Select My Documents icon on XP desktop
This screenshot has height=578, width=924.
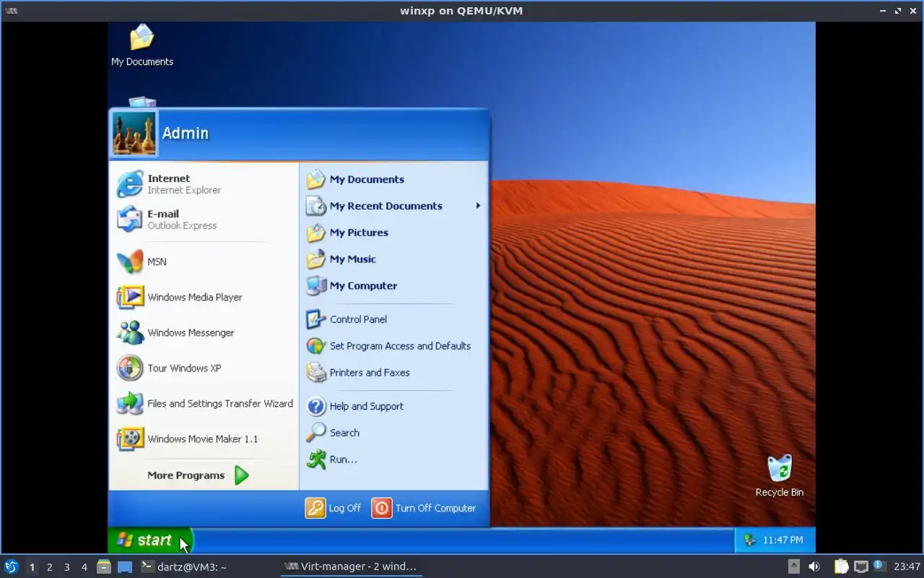pyautogui.click(x=142, y=45)
